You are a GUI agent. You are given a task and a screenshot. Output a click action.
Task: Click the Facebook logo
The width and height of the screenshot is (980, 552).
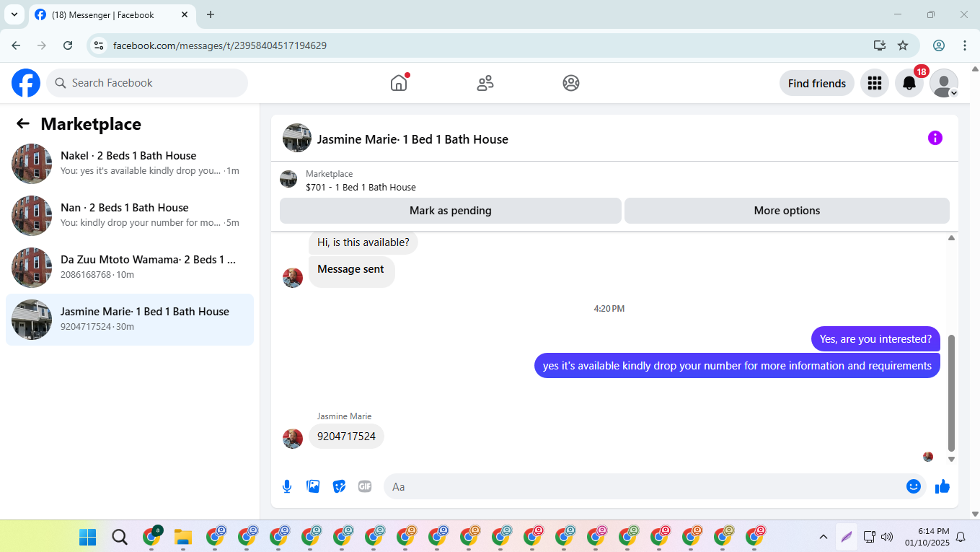26,83
